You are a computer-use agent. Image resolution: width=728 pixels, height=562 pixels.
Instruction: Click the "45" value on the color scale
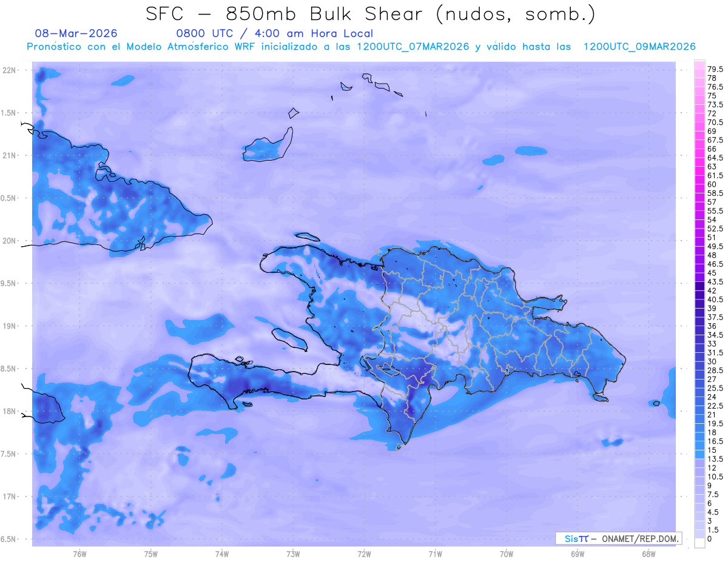pos(712,272)
